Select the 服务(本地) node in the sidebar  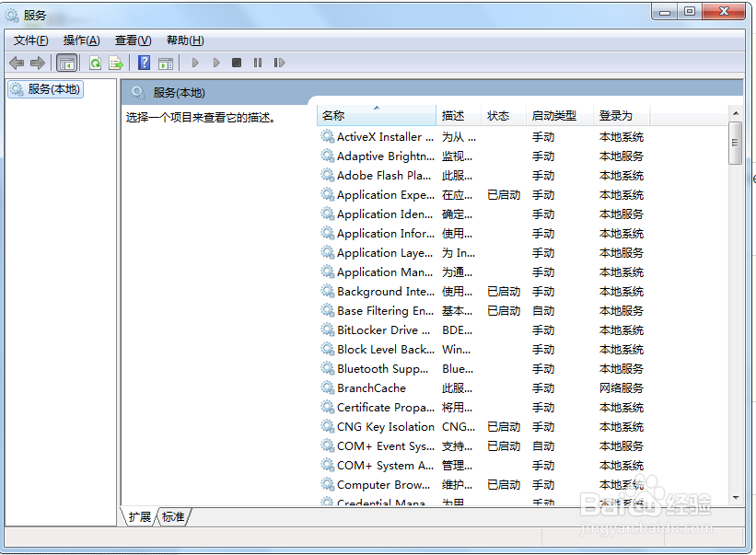[45, 89]
